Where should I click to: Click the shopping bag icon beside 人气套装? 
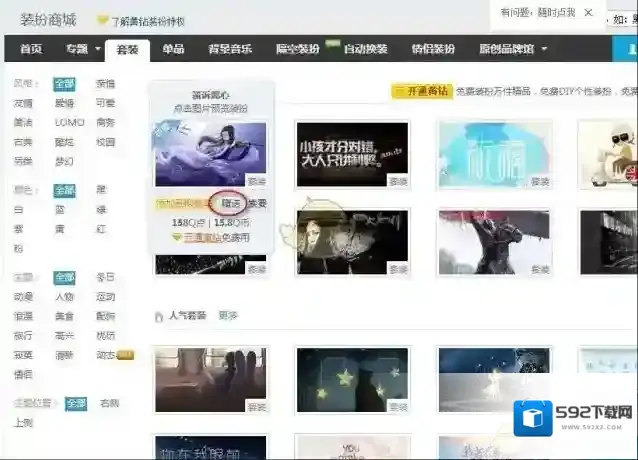(x=158, y=316)
